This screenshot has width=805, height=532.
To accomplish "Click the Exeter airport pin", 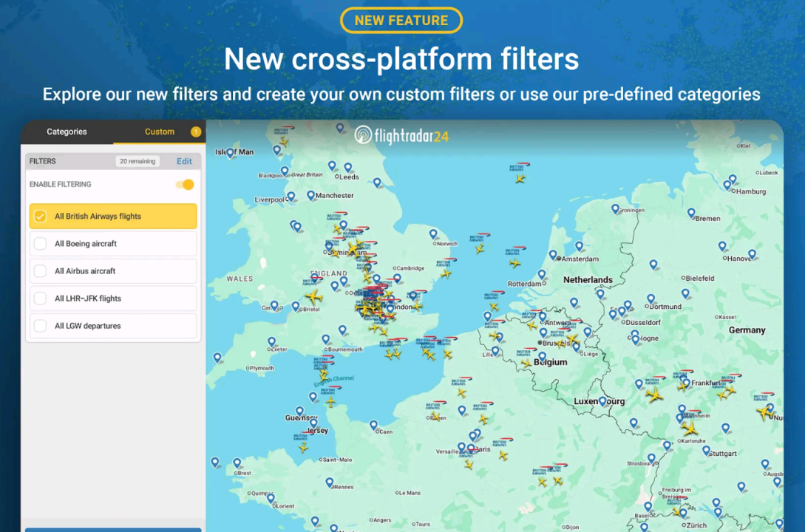I will point(271,342).
